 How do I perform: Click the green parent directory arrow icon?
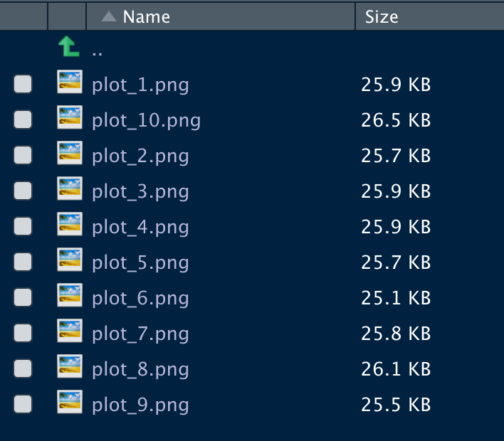tap(68, 48)
